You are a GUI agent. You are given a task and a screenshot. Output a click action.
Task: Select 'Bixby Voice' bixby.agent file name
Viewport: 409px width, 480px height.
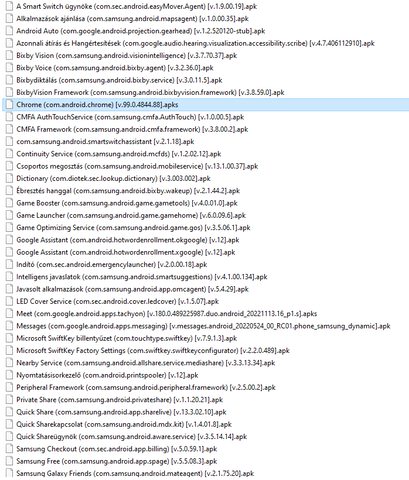pos(115,68)
